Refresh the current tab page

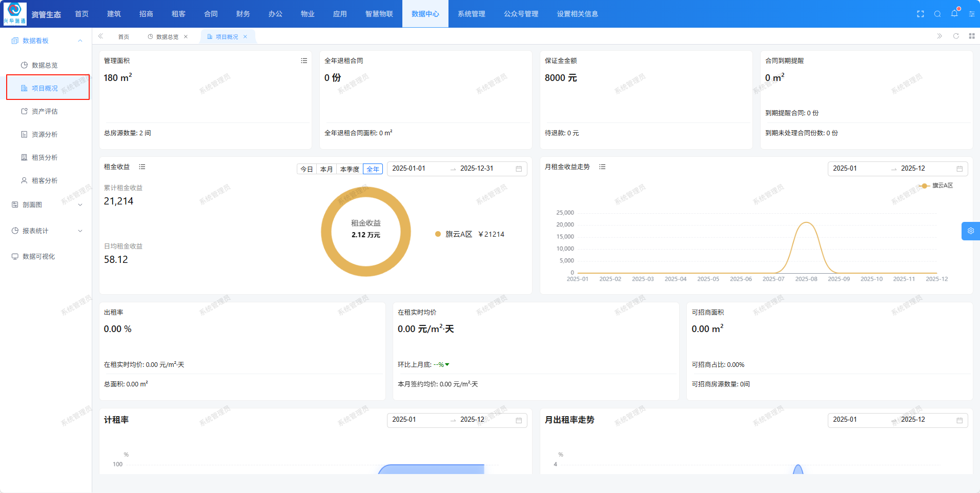(955, 36)
